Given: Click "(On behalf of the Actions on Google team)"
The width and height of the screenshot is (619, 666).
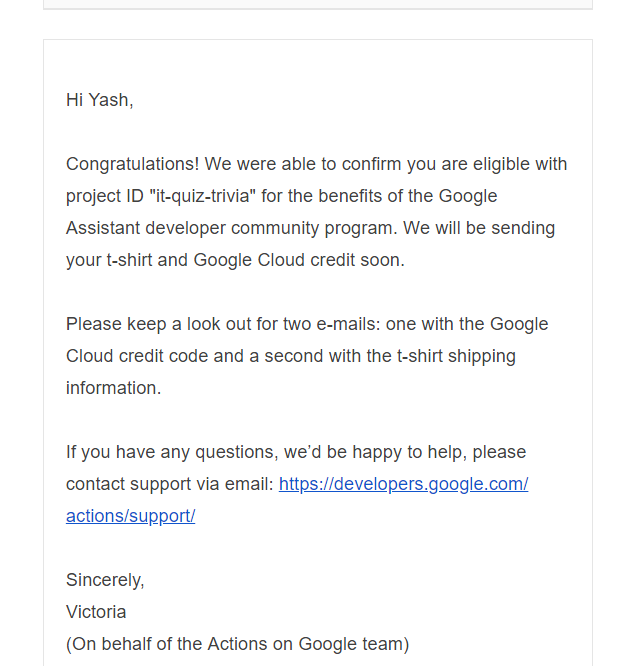Looking at the screenshot, I should click(237, 644).
